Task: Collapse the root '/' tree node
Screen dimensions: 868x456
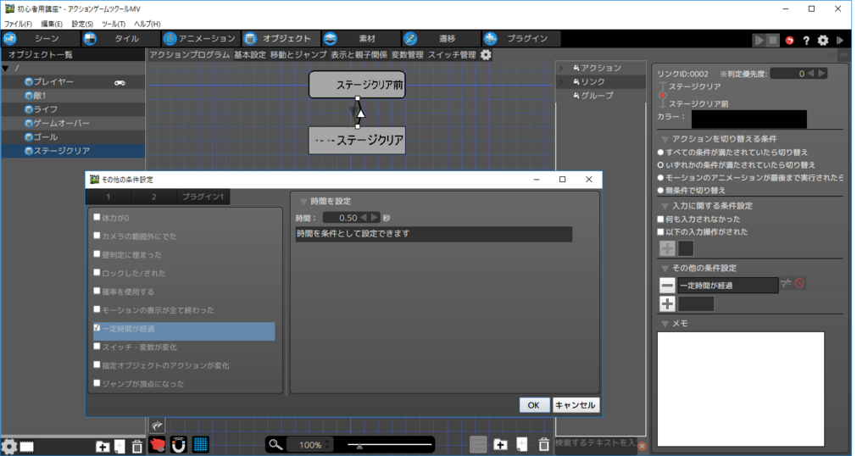Action: [6, 68]
